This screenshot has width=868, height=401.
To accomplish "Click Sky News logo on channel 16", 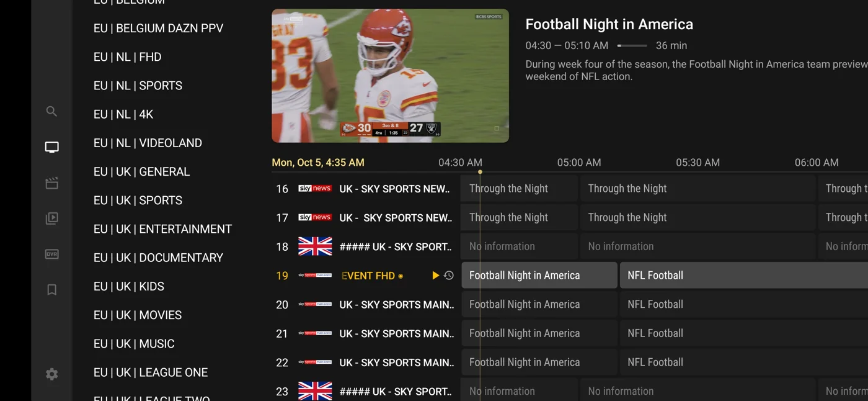I will pyautogui.click(x=315, y=189).
